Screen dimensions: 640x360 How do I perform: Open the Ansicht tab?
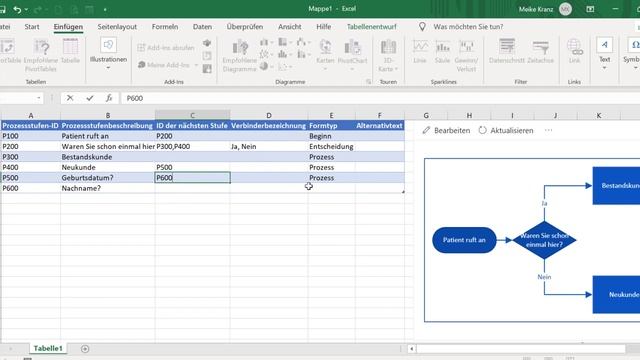[x=289, y=27]
